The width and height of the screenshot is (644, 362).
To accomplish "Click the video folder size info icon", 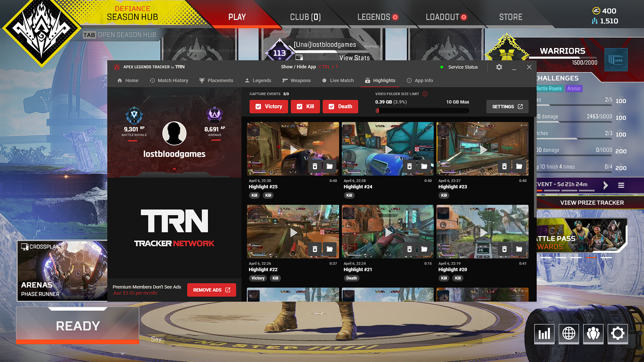I will (x=425, y=94).
